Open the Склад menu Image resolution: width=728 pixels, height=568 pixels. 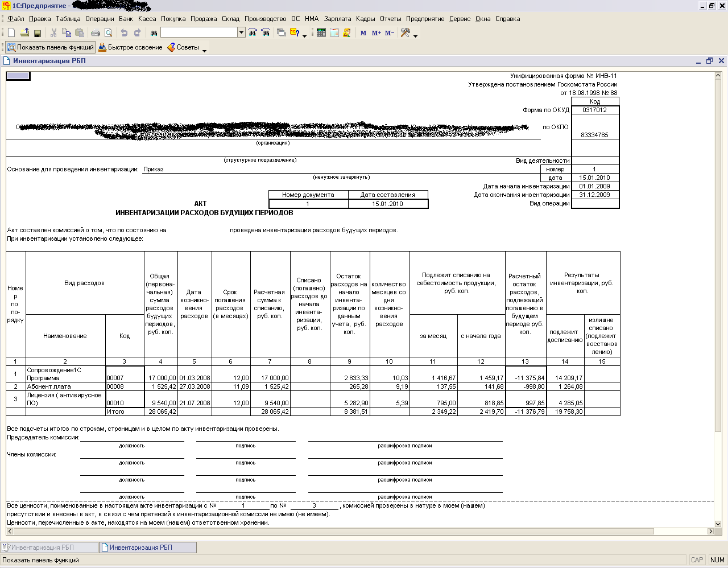230,19
